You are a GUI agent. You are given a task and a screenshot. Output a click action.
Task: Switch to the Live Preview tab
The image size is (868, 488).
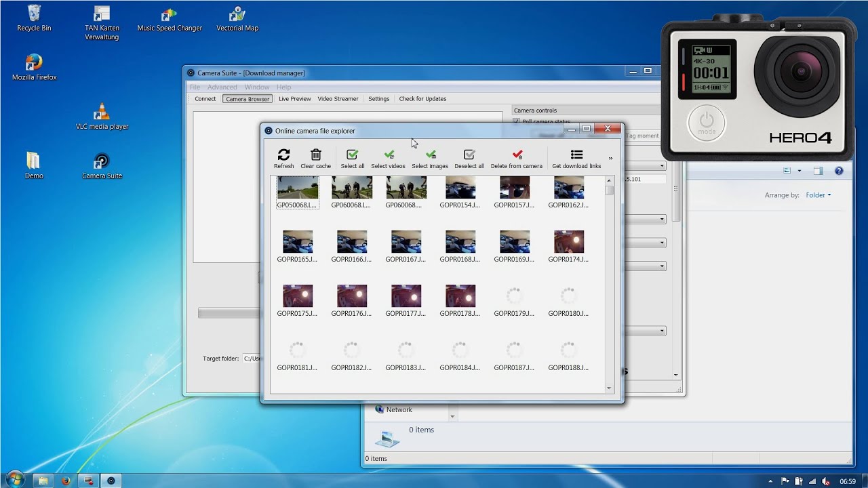pyautogui.click(x=295, y=99)
